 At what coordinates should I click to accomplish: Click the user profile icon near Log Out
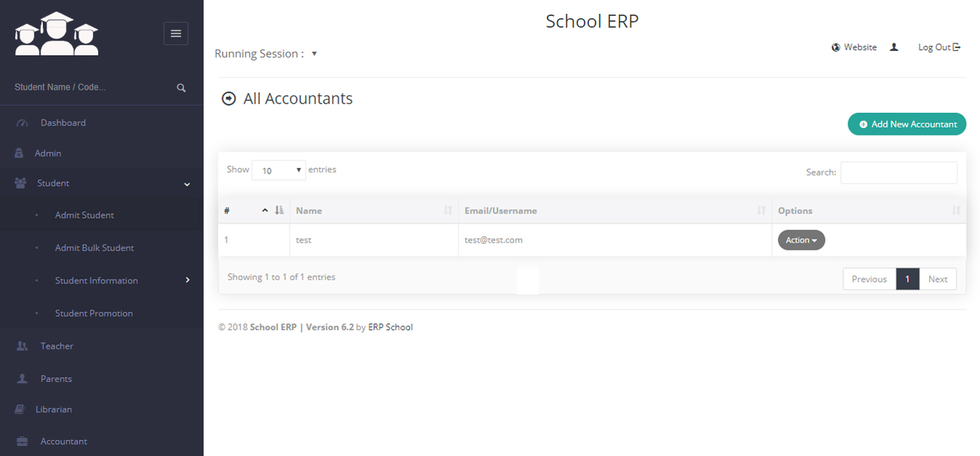point(894,47)
